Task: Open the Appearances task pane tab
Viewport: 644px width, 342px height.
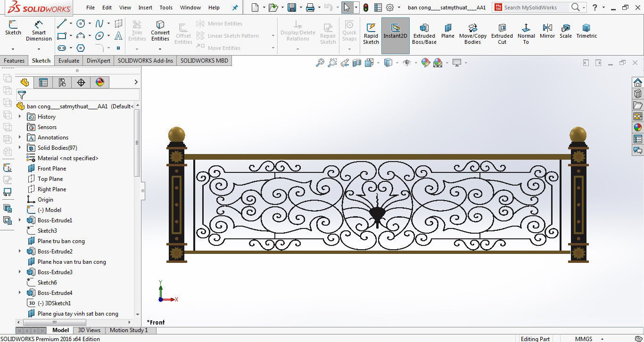Action: pyautogui.click(x=637, y=127)
